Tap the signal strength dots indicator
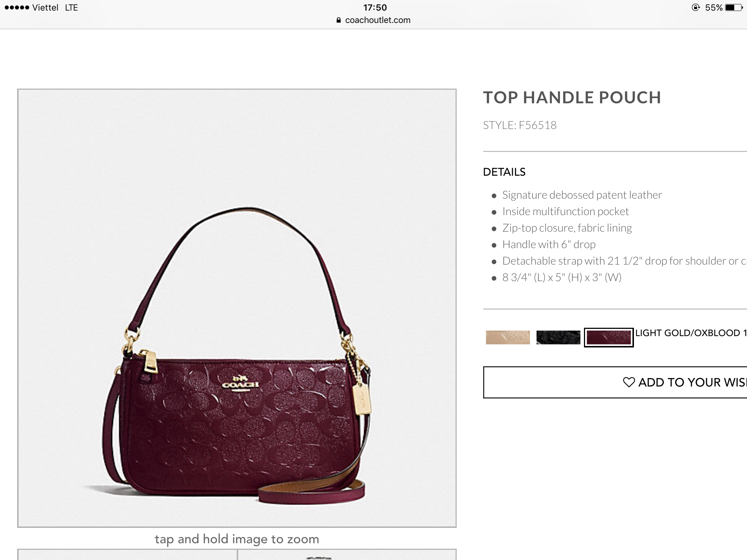 coord(17,8)
